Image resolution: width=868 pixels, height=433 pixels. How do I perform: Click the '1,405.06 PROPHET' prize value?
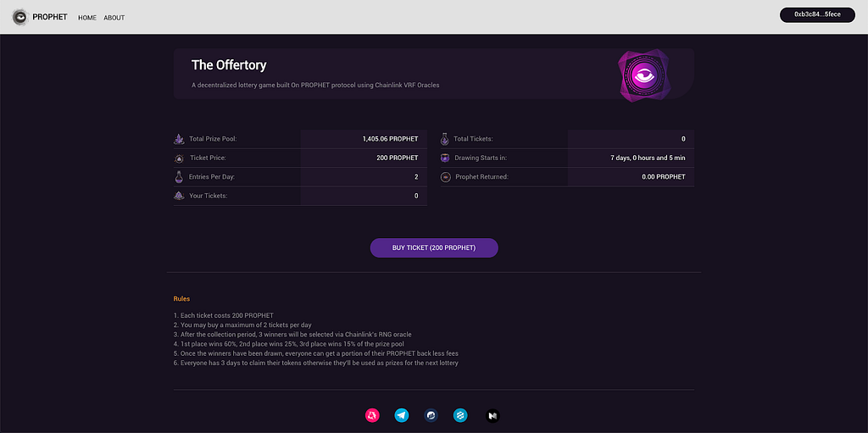click(x=390, y=139)
